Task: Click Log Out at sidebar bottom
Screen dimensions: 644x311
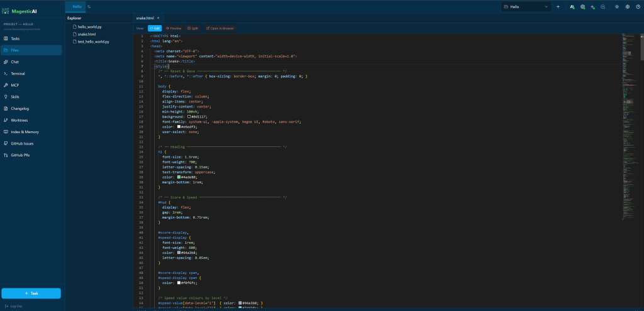Action: pyautogui.click(x=14, y=306)
